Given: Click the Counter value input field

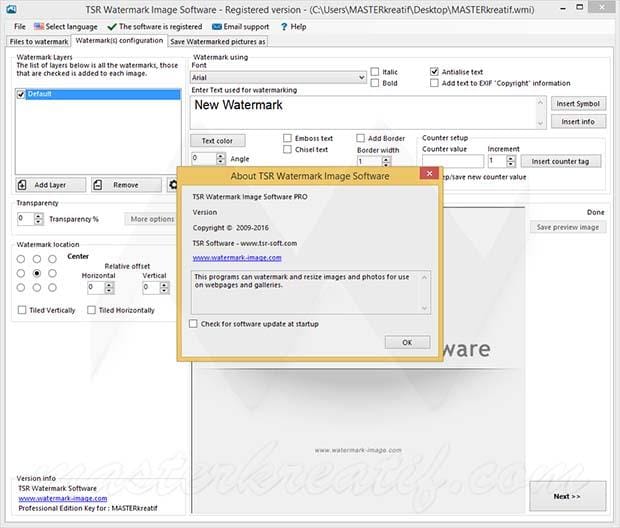Looking at the screenshot, I should (453, 161).
